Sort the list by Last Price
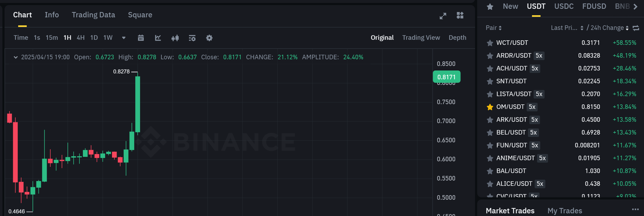Image resolution: width=644 pixels, height=216 pixels. 567,28
